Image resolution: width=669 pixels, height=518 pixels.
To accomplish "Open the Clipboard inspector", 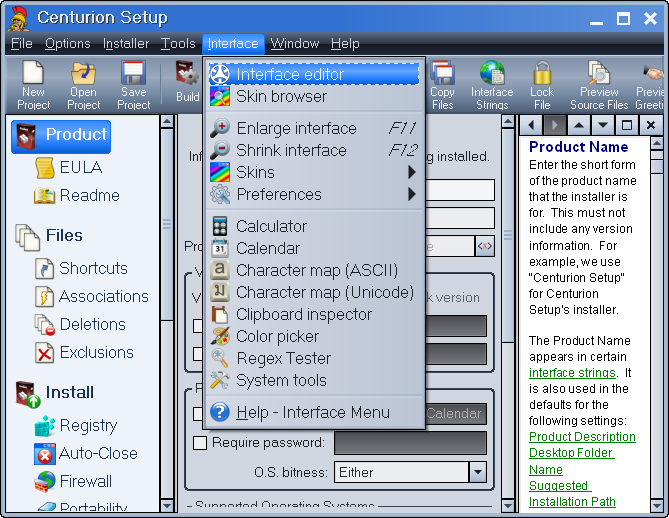I will [314, 315].
